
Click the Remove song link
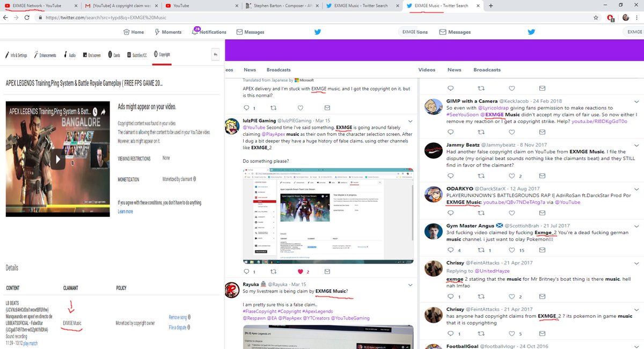coord(178,317)
